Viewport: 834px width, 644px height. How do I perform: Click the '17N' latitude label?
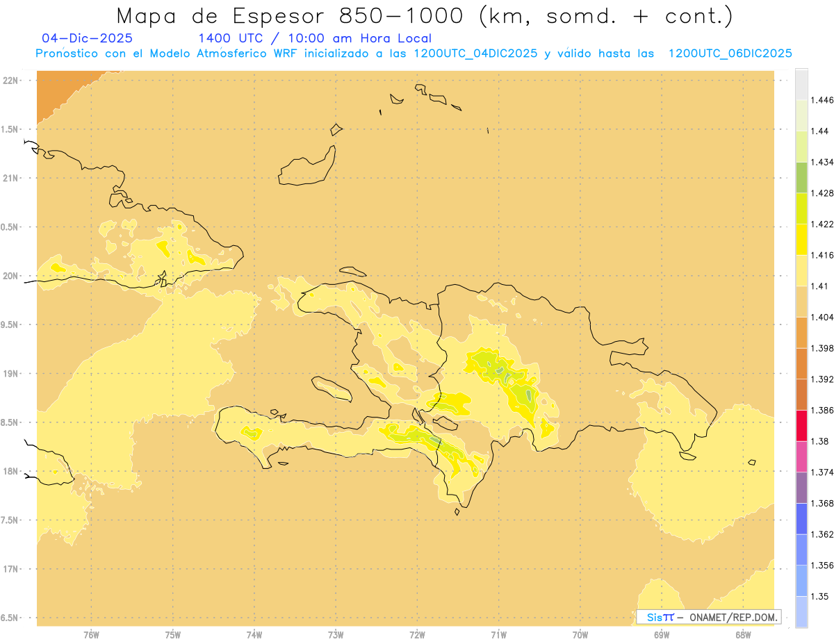pyautogui.click(x=12, y=569)
